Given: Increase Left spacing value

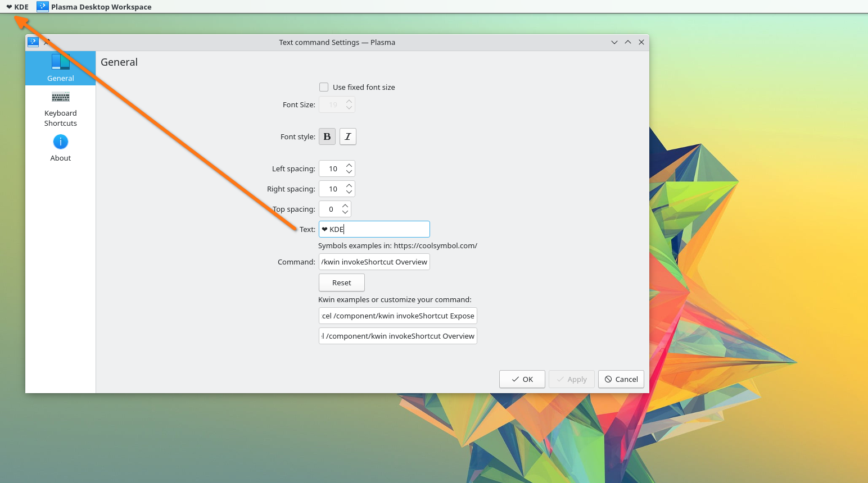Looking at the screenshot, I should click(x=349, y=165).
